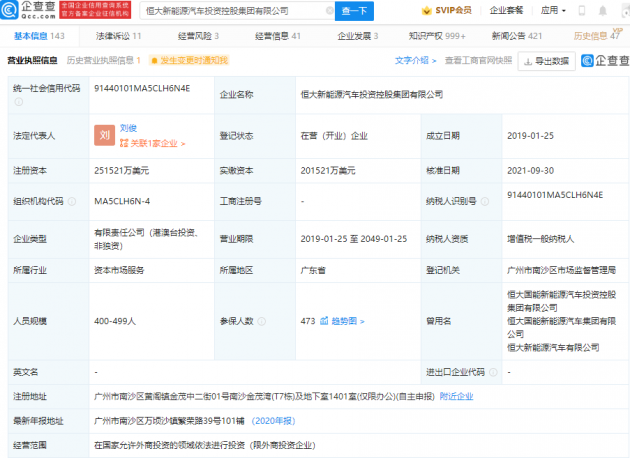Expand the 文字介绍 section
630x458 pixels.
coord(416,60)
